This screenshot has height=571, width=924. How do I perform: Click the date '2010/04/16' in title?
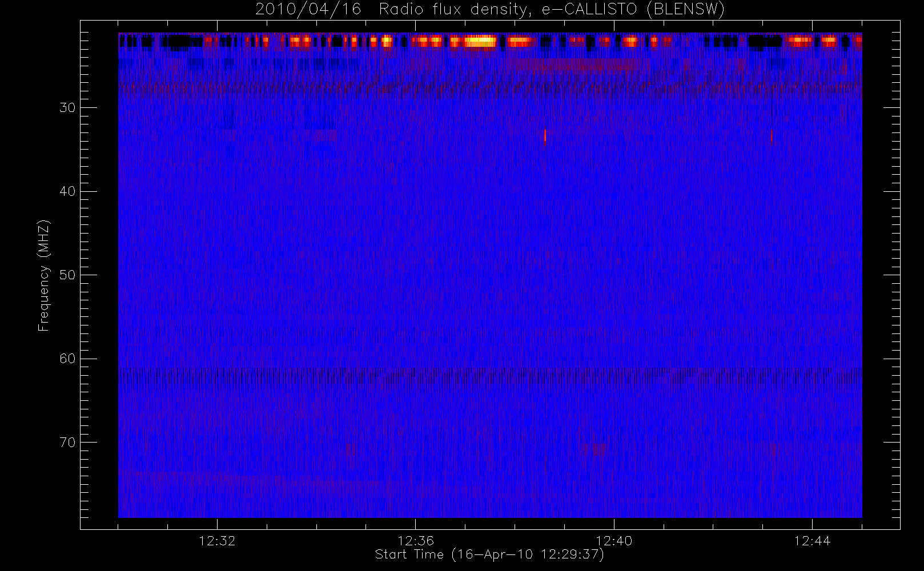pos(308,10)
